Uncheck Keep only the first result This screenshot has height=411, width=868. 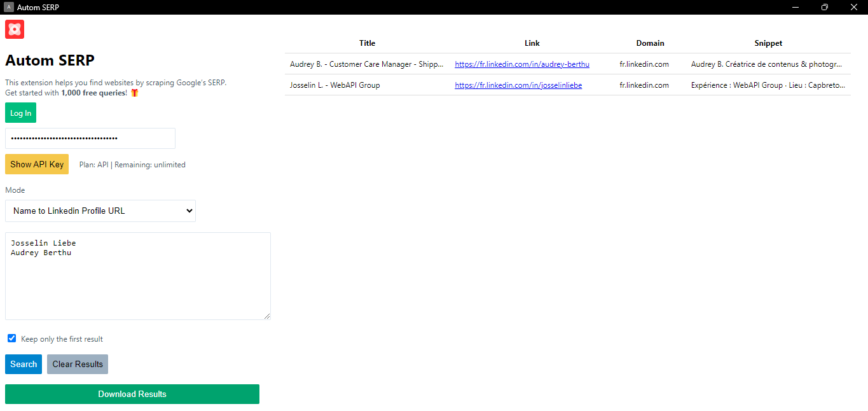point(12,338)
